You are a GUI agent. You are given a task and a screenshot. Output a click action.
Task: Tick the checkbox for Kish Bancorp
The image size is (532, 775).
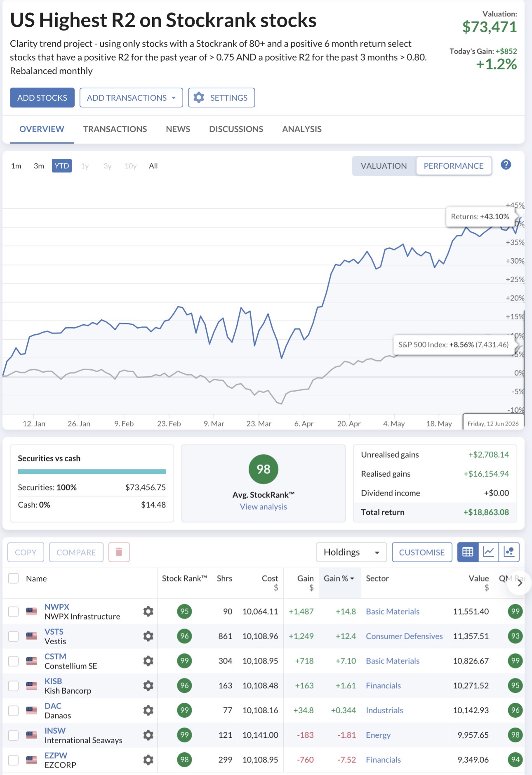(14, 685)
